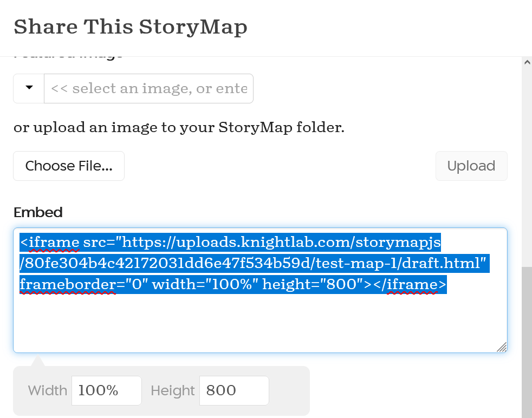Click the Height label

click(x=172, y=390)
